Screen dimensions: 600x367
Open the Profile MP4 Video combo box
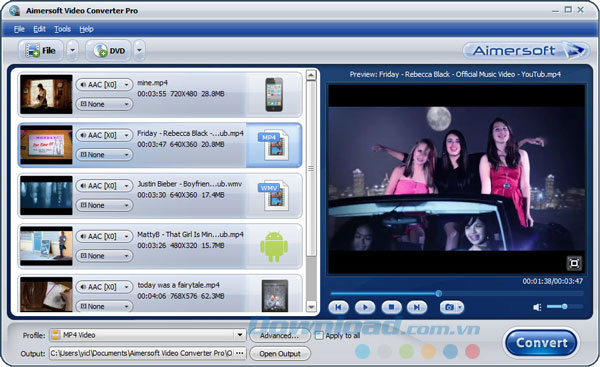point(148,335)
